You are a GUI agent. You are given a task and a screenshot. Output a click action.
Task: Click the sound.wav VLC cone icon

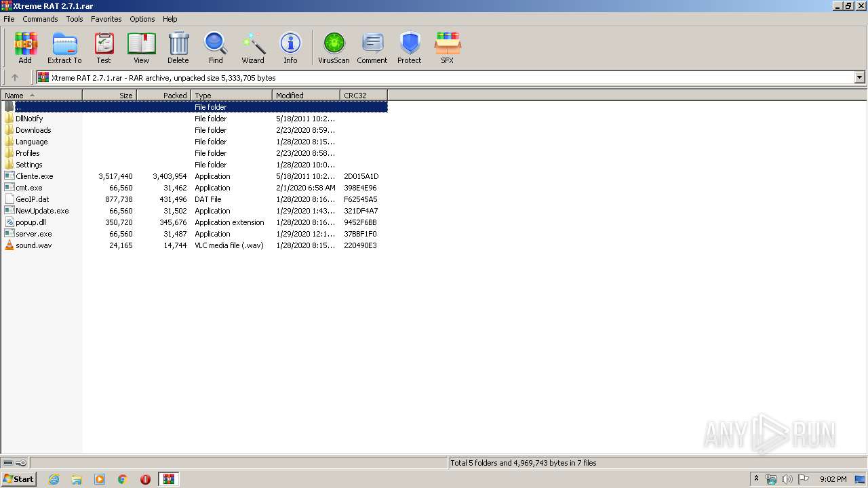9,245
